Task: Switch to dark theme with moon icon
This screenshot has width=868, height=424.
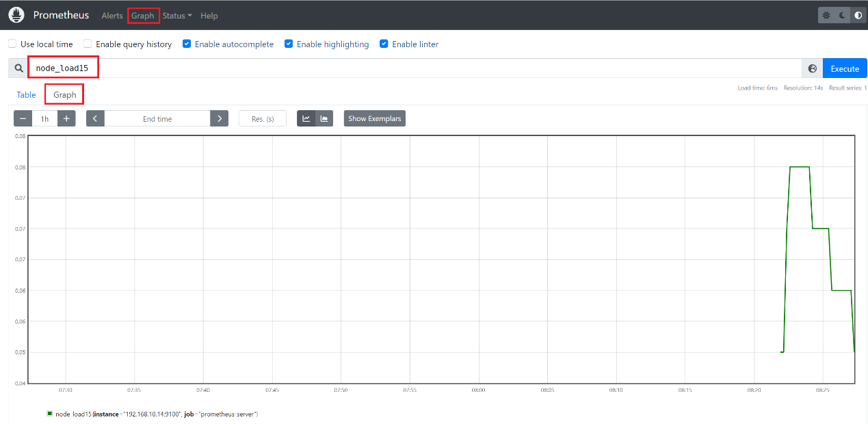Action: click(x=843, y=15)
